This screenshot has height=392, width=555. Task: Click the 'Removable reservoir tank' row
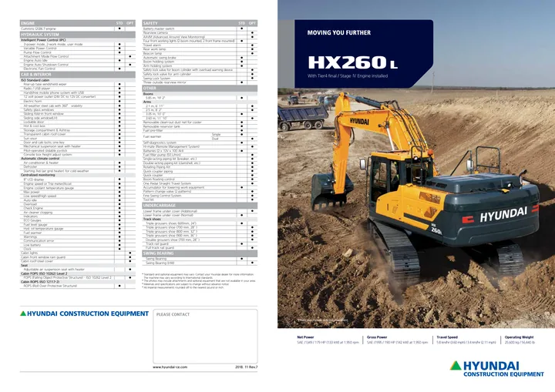tap(200, 126)
